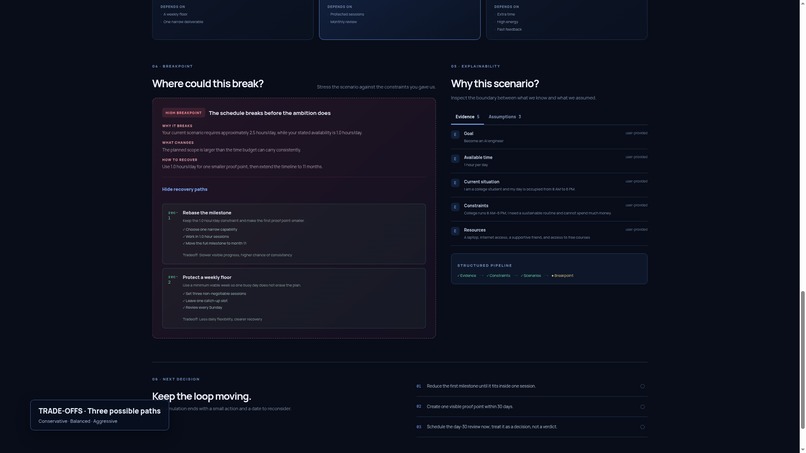
Task: Open the Assumptions tab
Action: [504, 117]
